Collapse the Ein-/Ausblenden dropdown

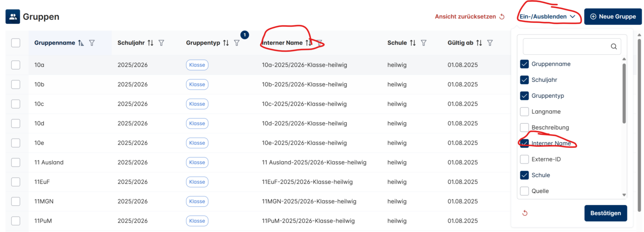[x=547, y=17]
